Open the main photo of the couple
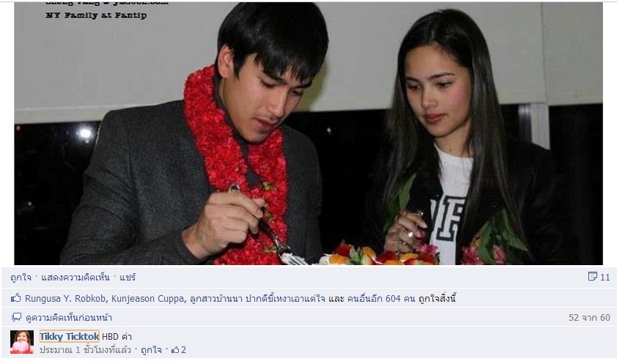617x364 pixels. coord(308,133)
